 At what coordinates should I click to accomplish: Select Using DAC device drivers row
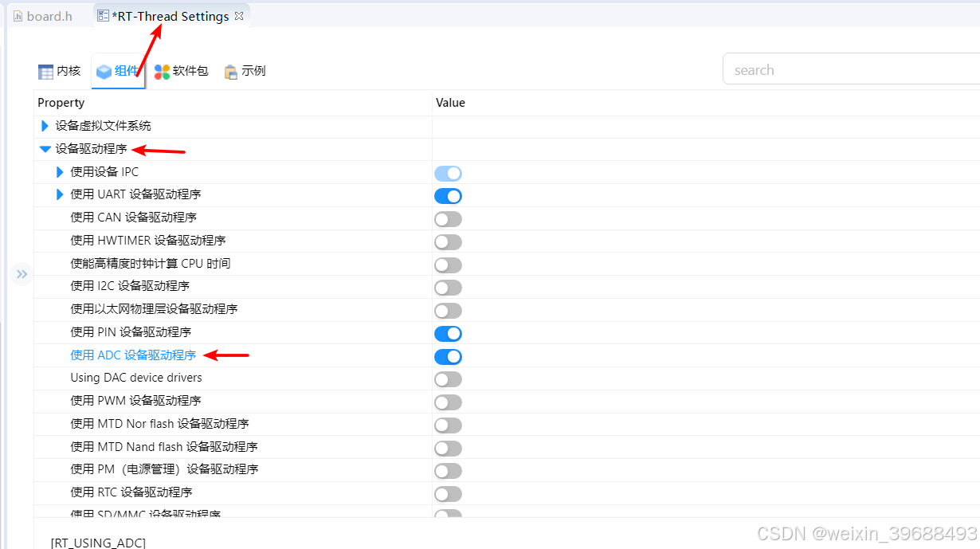coord(136,378)
